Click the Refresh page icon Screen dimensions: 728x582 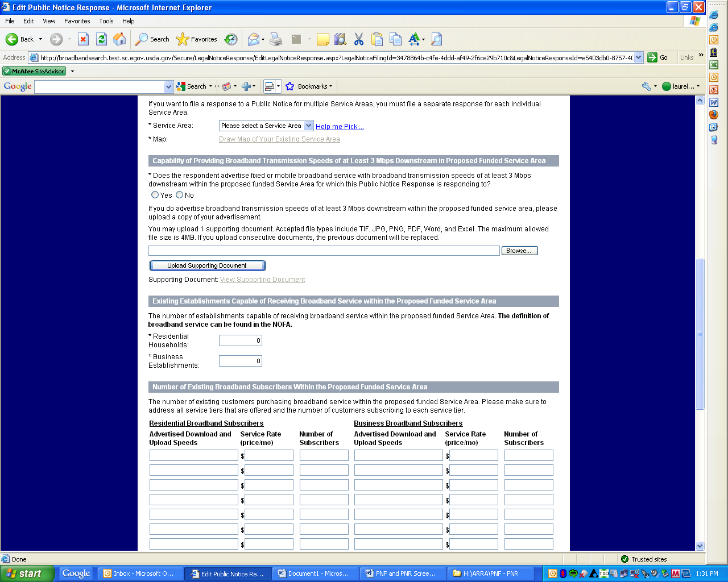(101, 39)
